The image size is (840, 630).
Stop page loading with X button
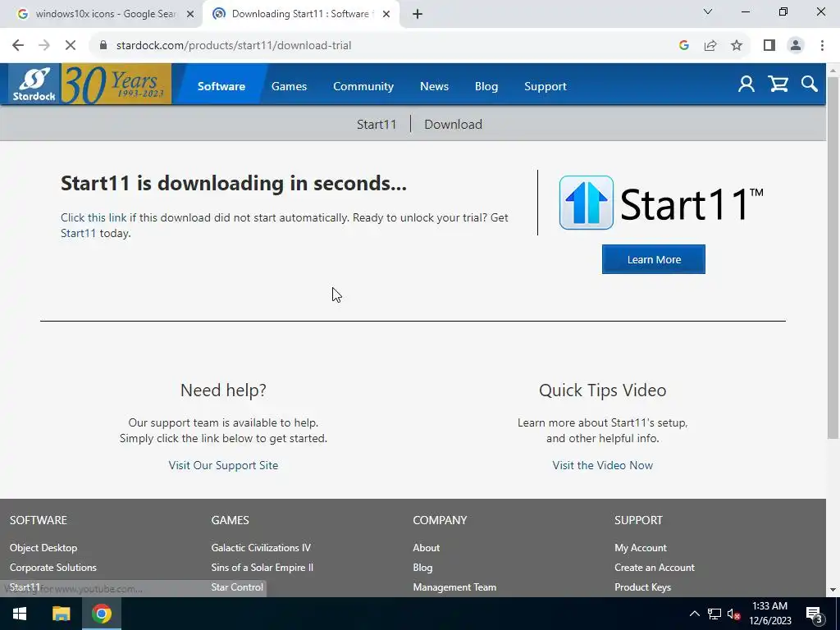(x=71, y=46)
